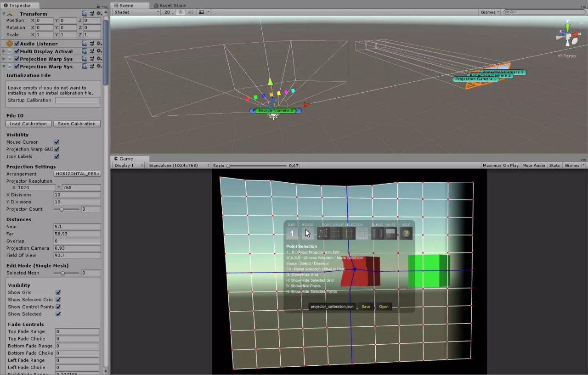Open the Shaded draw mode dropdown

click(x=136, y=12)
